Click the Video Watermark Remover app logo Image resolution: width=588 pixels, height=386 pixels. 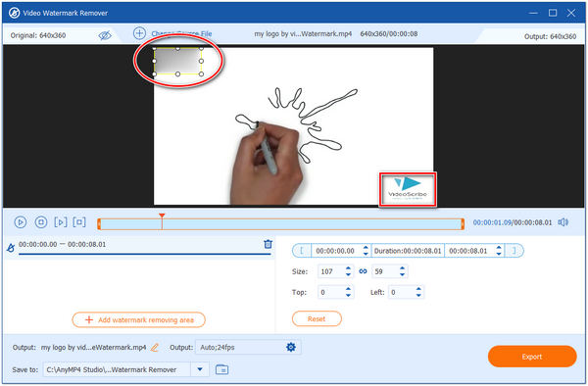pyautogui.click(x=15, y=13)
